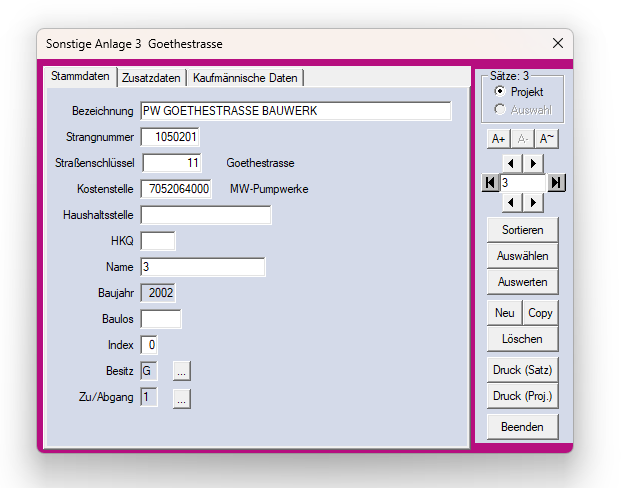The width and height of the screenshot is (622, 488).
Task: Click the A~ font reset button
Action: [546, 139]
